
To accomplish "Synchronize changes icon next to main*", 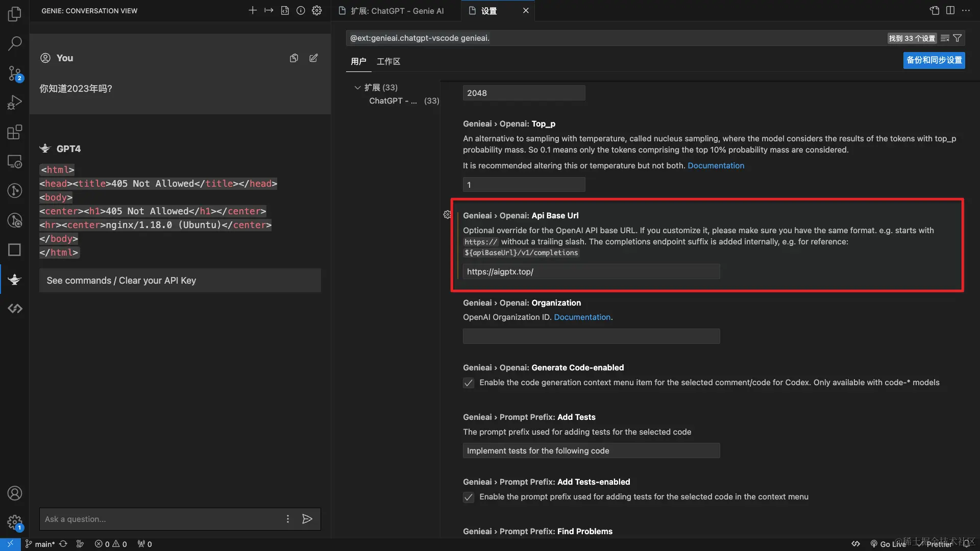I will (x=63, y=544).
